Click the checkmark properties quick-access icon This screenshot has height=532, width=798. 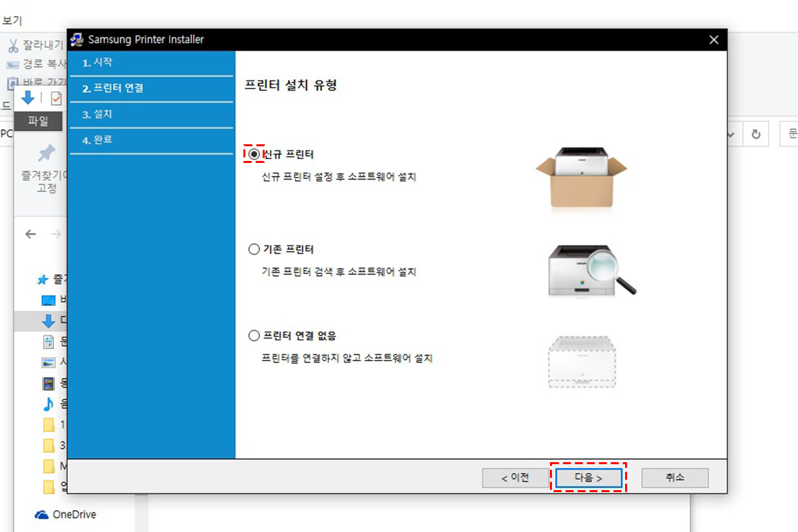57,98
